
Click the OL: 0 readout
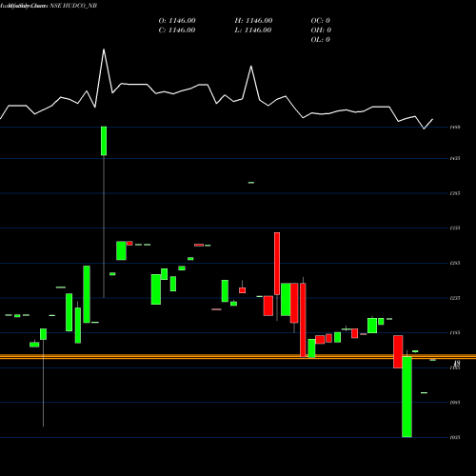321,40
